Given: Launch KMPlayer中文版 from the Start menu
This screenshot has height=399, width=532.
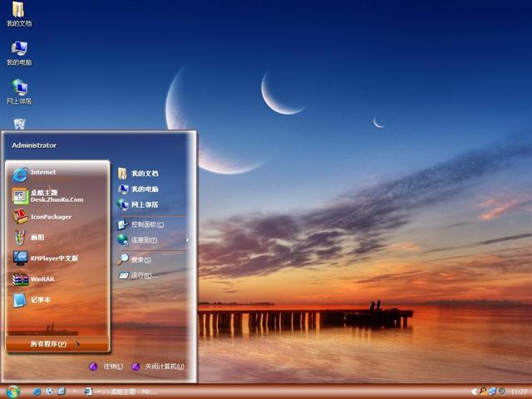Looking at the screenshot, I should pos(53,259).
